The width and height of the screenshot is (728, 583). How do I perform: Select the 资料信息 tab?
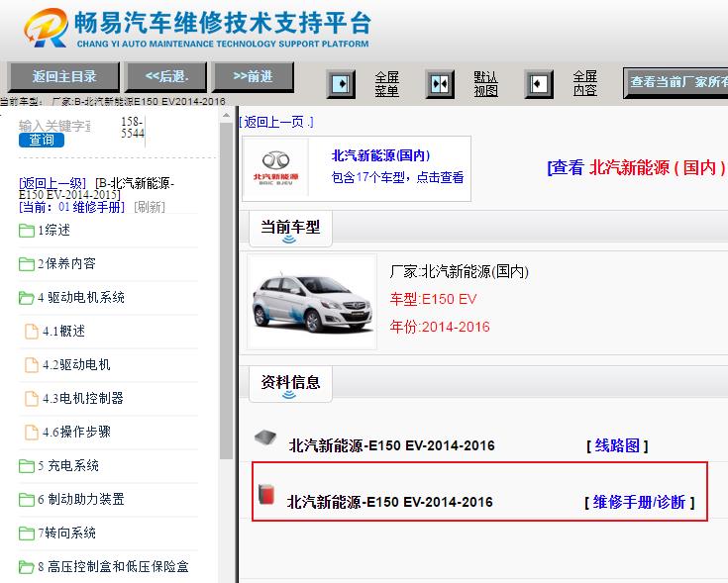[290, 384]
